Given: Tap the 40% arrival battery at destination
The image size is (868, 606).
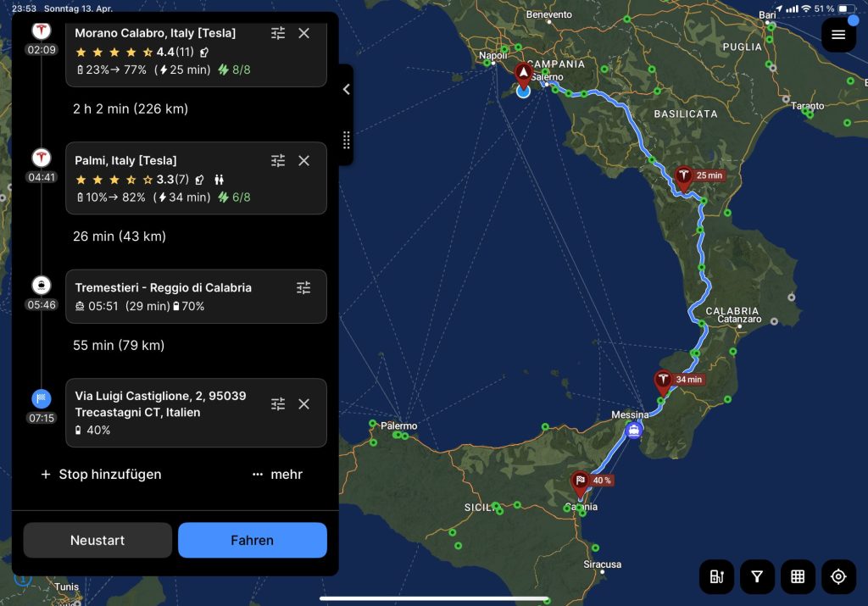Looking at the screenshot, I should click(93, 430).
